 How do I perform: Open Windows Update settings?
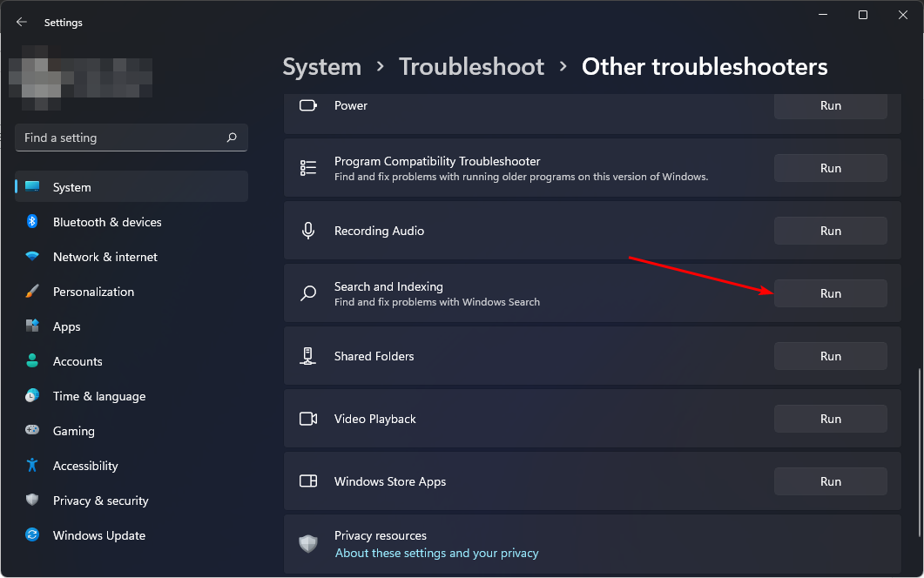(x=132, y=534)
